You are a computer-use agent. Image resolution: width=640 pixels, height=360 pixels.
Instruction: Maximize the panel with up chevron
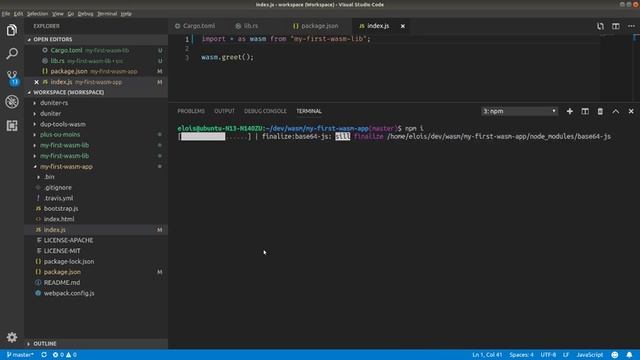616,111
